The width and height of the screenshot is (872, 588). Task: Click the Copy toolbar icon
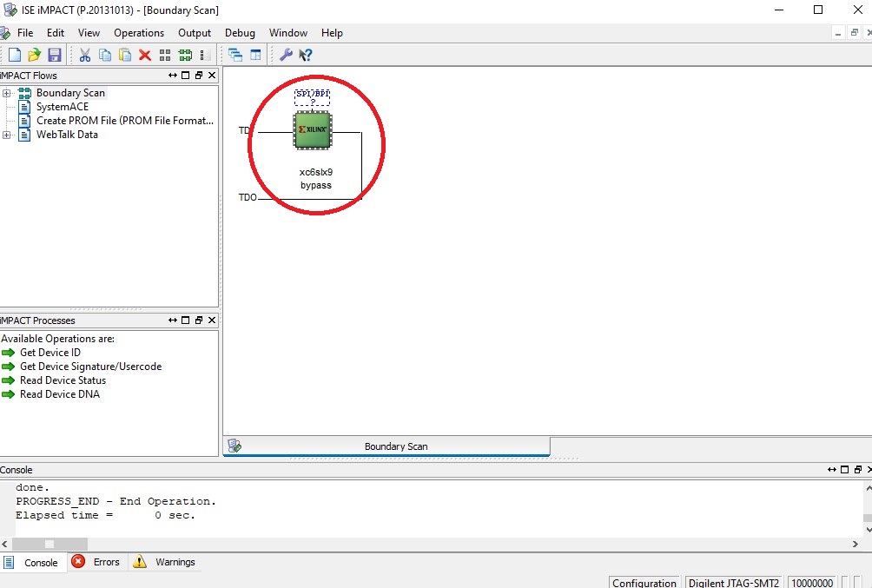tap(104, 55)
